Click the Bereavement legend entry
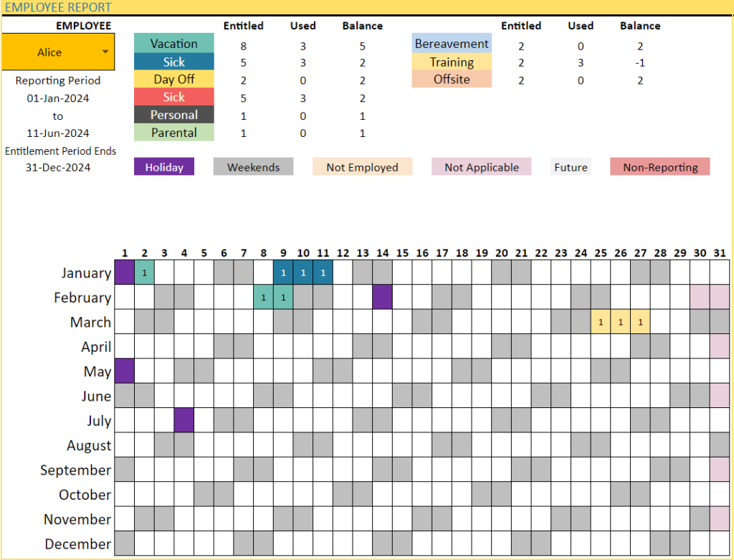Viewport: 734px width, 560px height. tap(452, 44)
